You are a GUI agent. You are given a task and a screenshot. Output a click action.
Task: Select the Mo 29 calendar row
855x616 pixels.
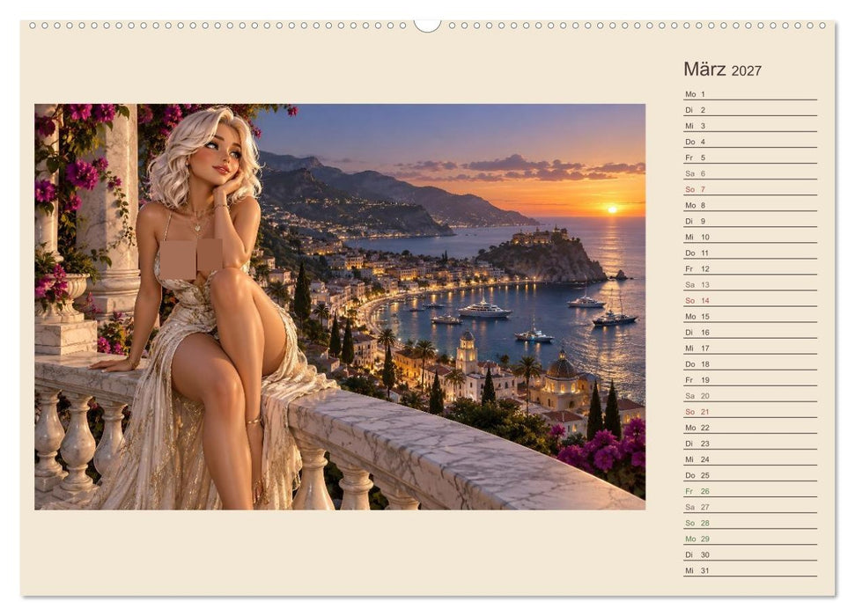pos(750,539)
